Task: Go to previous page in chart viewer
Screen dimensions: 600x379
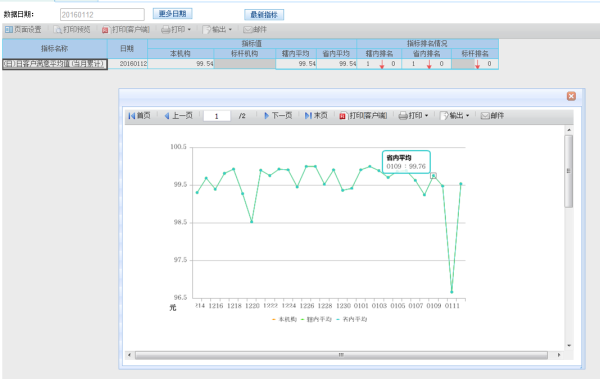Action: coord(178,116)
